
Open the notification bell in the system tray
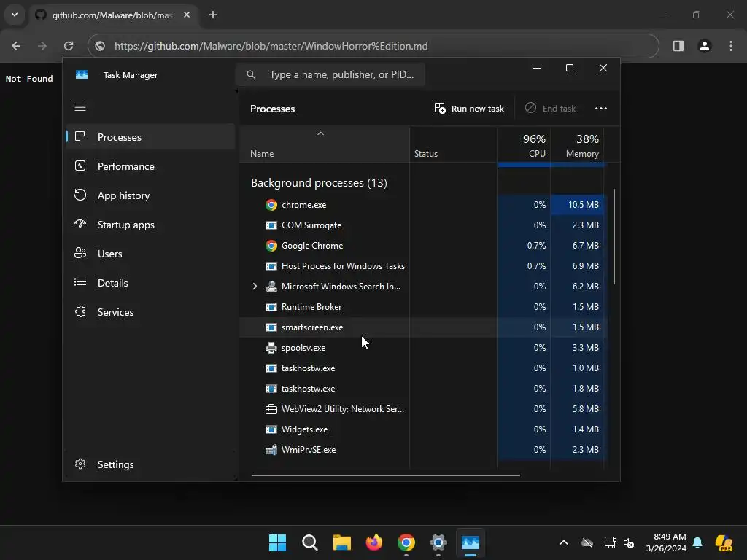pyautogui.click(x=697, y=542)
